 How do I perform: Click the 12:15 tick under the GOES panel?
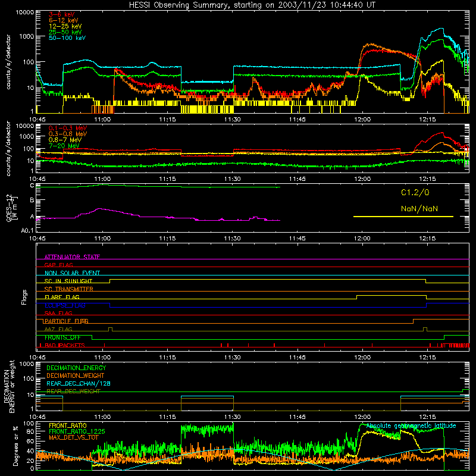pos(427,239)
